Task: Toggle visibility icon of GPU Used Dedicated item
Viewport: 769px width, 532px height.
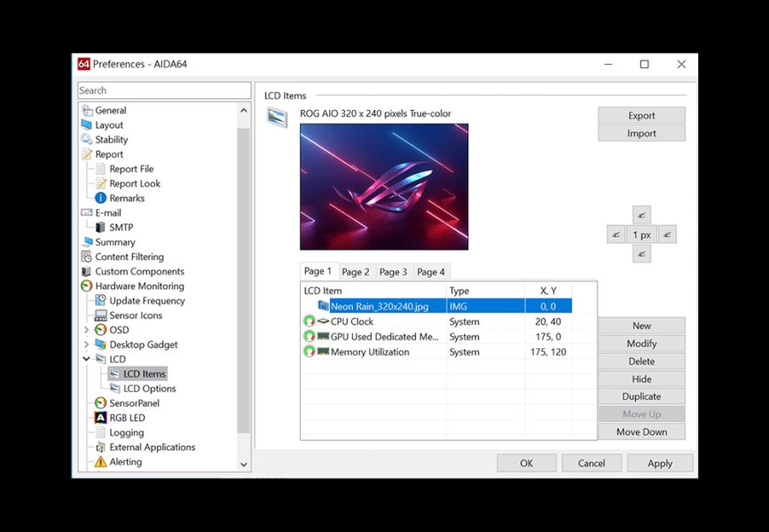Action: coord(309,337)
